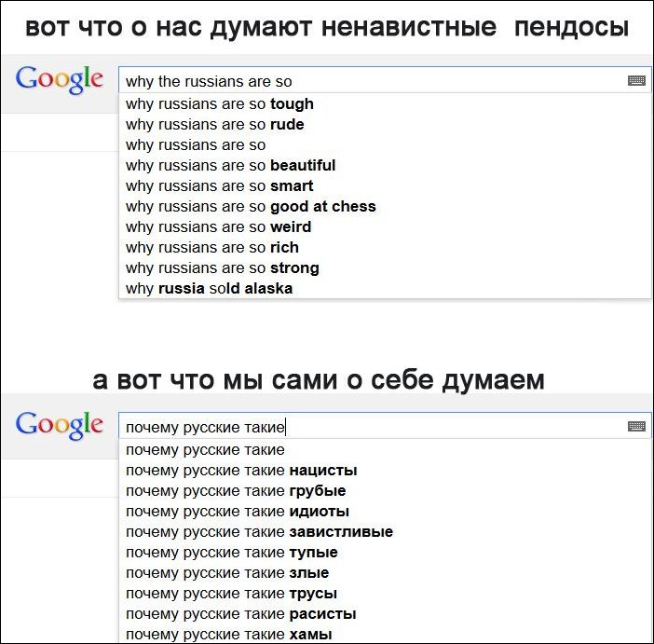Focus the 'why the russians are so' search field
654x644 pixels.
tap(373, 81)
